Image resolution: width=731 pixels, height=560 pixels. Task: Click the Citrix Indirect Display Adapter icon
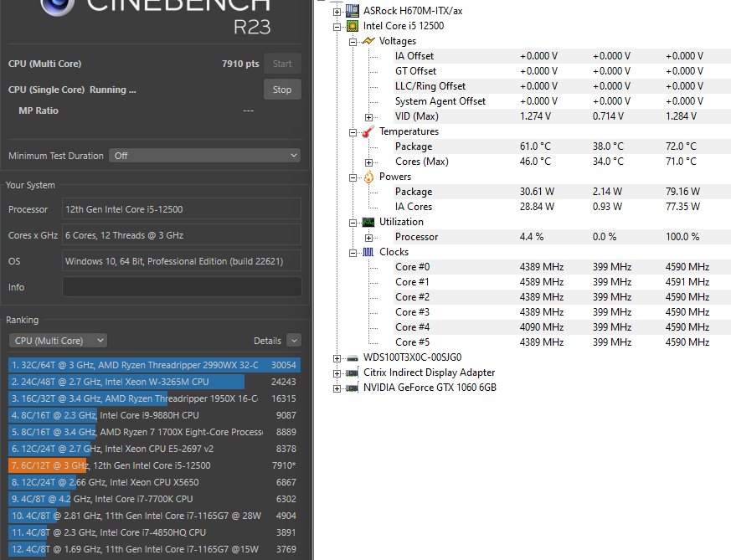pyautogui.click(x=353, y=372)
